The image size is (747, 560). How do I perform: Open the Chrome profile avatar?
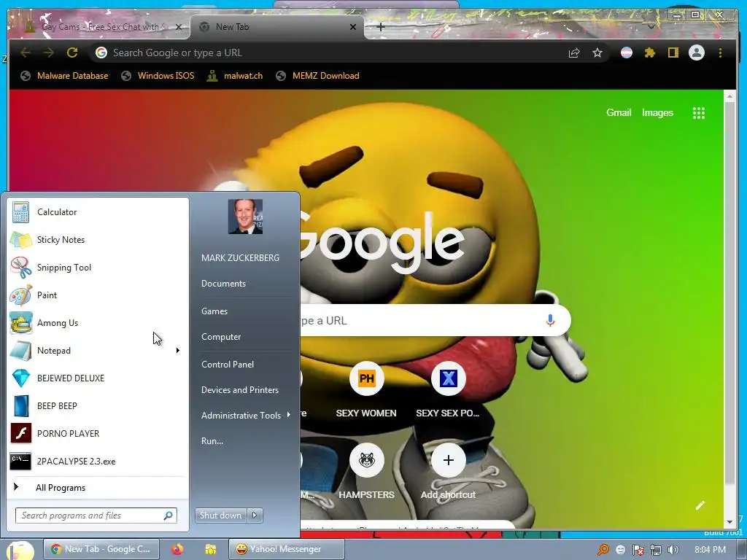[x=697, y=52]
